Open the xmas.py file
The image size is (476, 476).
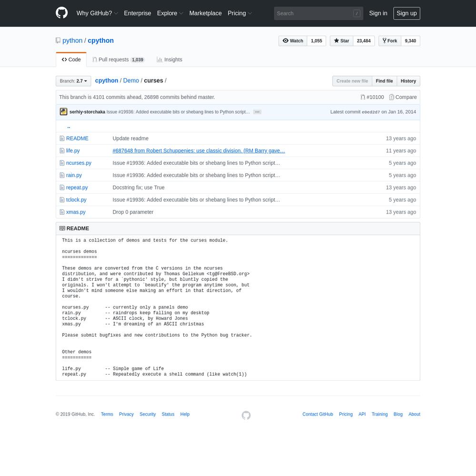click(x=76, y=212)
